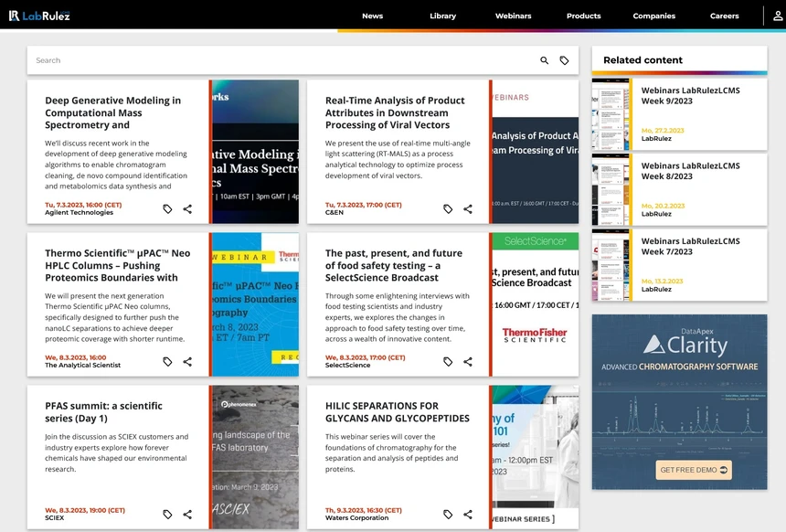Screen dimensions: 786x532
Task: Tag the food safety testing webinar
Action: click(448, 362)
